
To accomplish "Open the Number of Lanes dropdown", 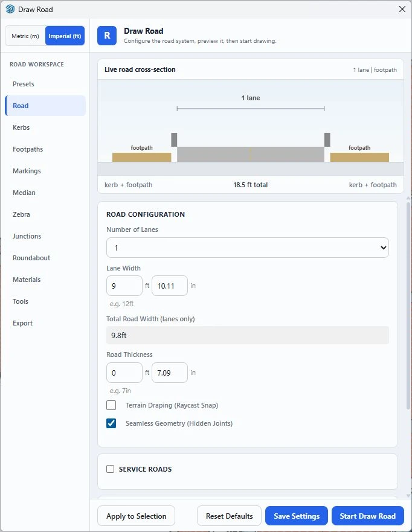I will pyautogui.click(x=248, y=248).
